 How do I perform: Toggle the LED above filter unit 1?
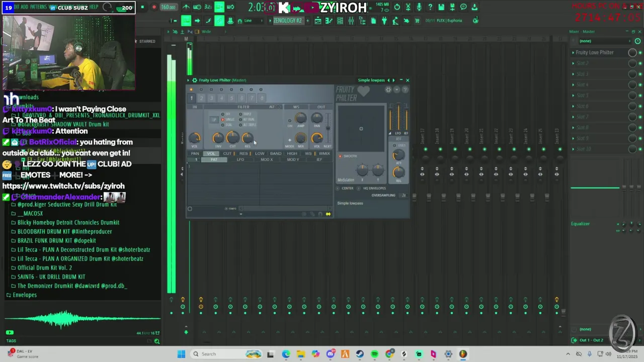(191, 89)
